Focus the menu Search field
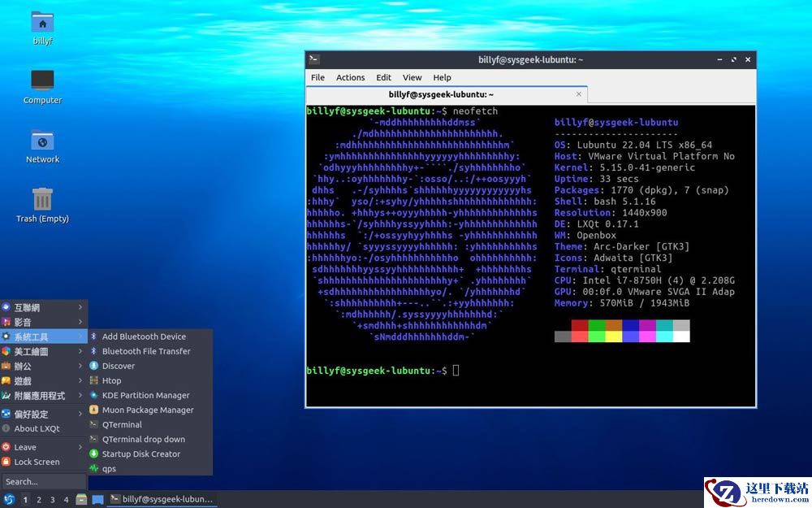Image resolution: width=812 pixels, height=508 pixels. [x=44, y=481]
